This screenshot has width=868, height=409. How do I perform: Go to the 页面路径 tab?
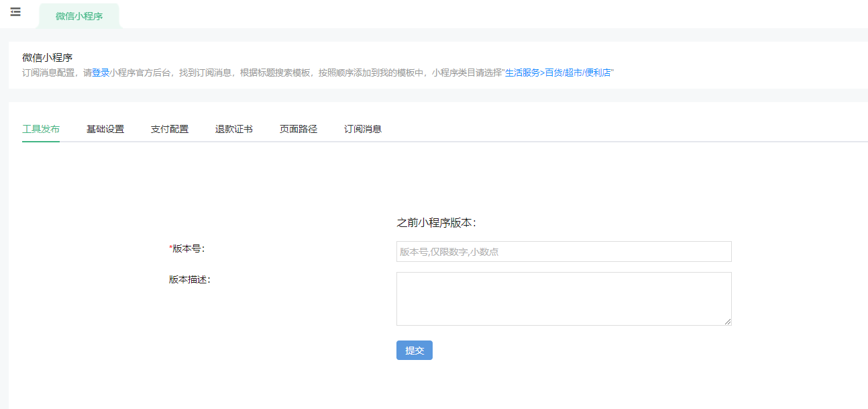tap(299, 129)
